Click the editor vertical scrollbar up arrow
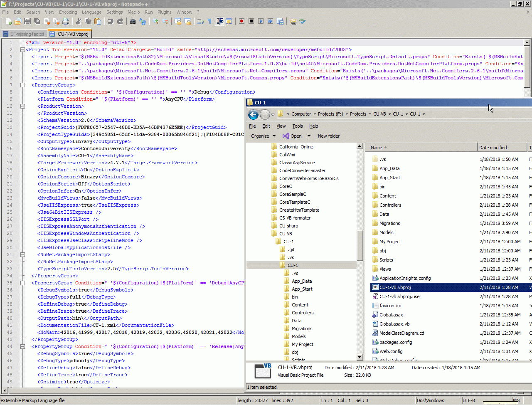Image resolution: width=532 pixels, height=405 pixels. [x=527, y=42]
